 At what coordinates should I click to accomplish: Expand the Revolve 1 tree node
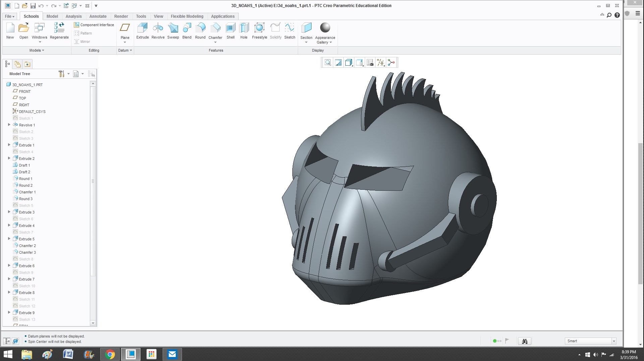click(9, 125)
